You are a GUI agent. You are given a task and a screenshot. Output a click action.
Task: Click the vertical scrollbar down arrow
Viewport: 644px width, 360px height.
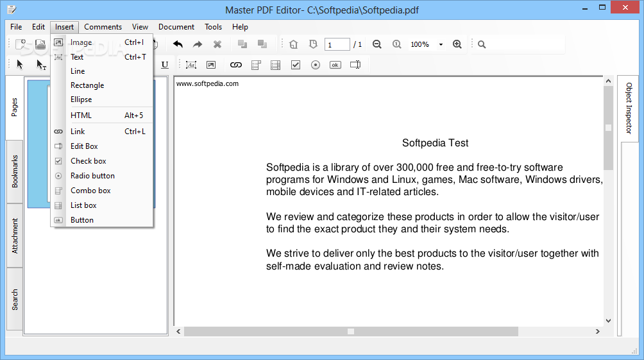tap(608, 321)
